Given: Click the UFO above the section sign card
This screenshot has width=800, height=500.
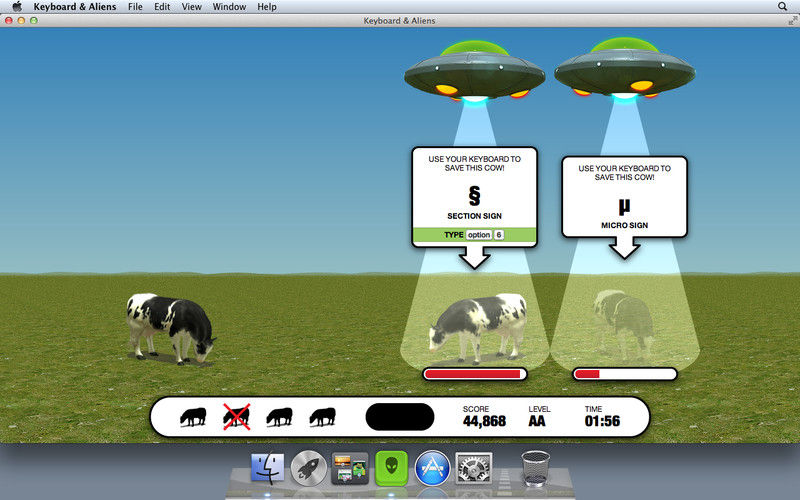Looking at the screenshot, I should 474,70.
